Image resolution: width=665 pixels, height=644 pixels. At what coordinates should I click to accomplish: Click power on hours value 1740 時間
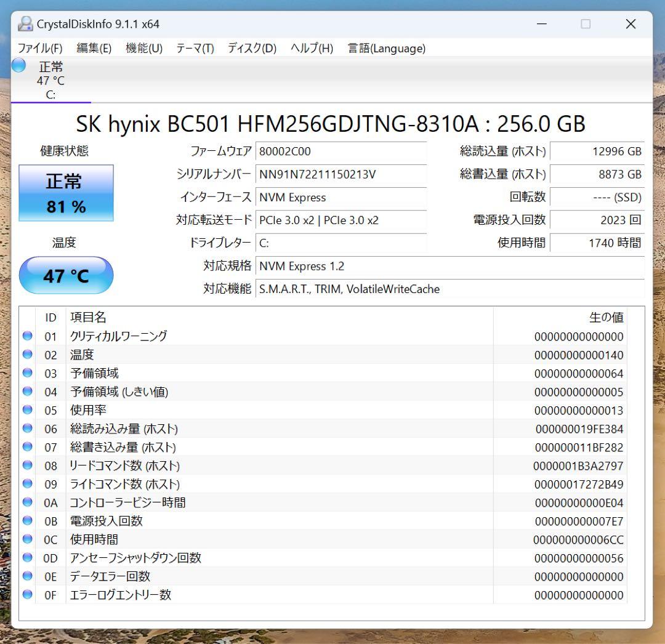tap(597, 243)
